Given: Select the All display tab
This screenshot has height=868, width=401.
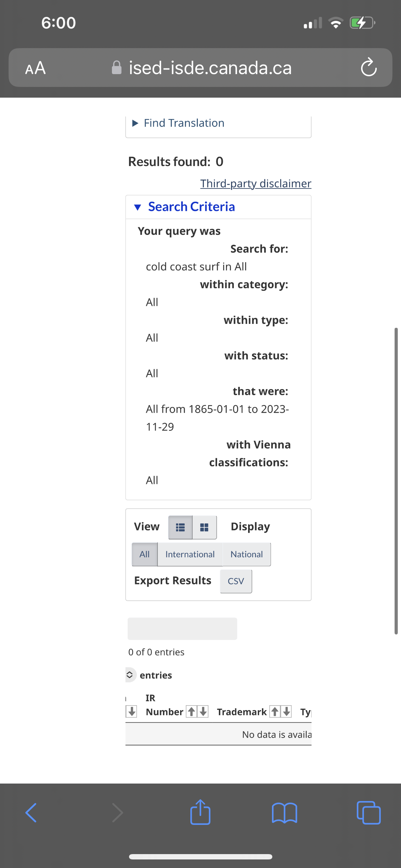Looking at the screenshot, I should click(x=144, y=554).
